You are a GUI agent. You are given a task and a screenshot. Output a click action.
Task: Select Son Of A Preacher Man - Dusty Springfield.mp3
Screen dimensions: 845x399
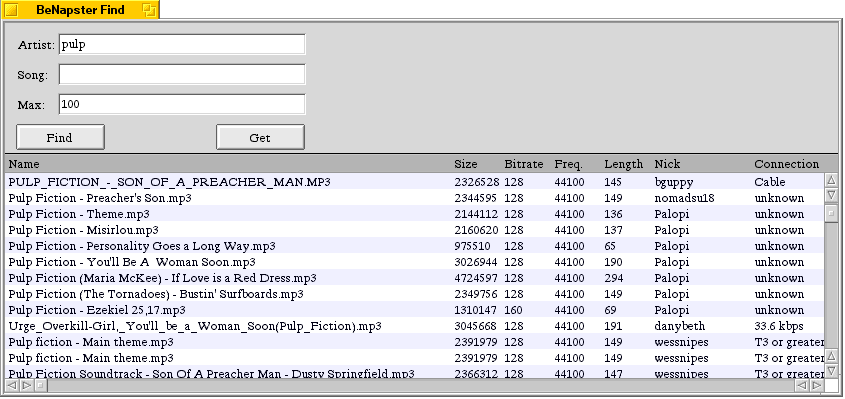pos(414,373)
